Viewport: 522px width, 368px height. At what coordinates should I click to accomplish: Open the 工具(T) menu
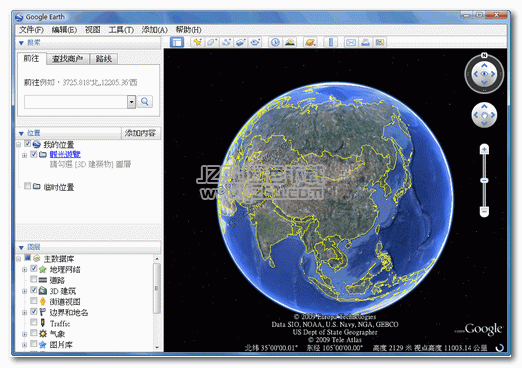(x=121, y=30)
